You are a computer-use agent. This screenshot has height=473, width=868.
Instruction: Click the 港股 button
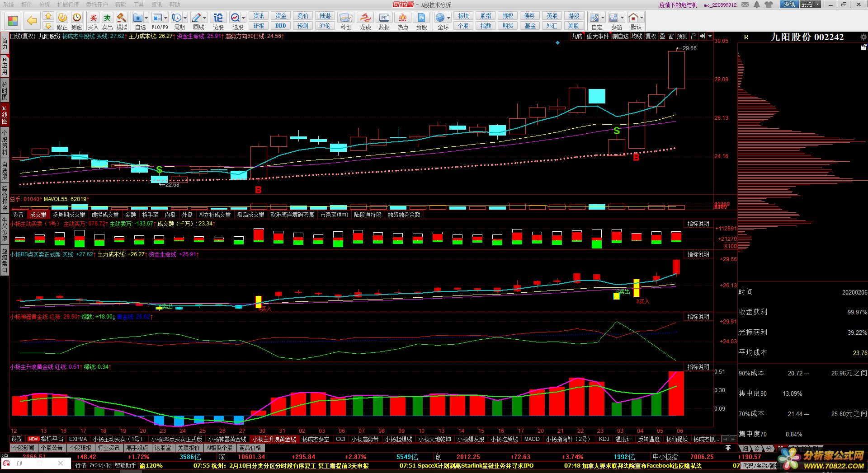[574, 16]
